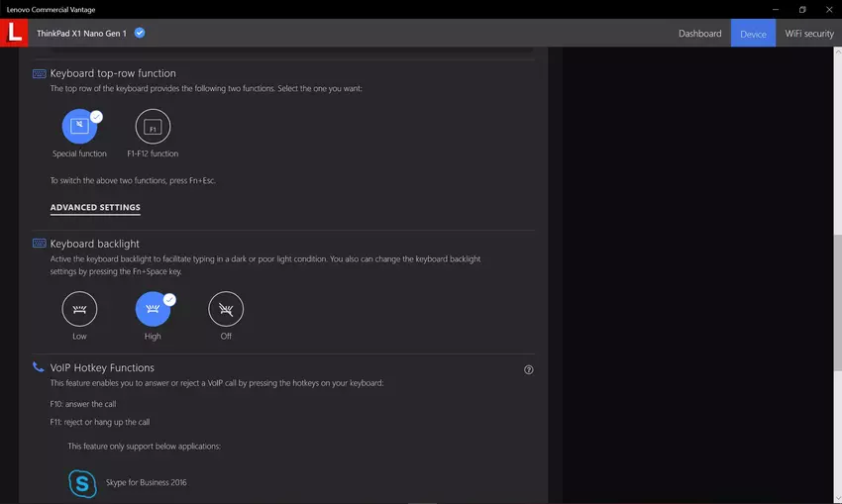Go to the WiFi security tab
This screenshot has height=504, width=842.
(808, 34)
